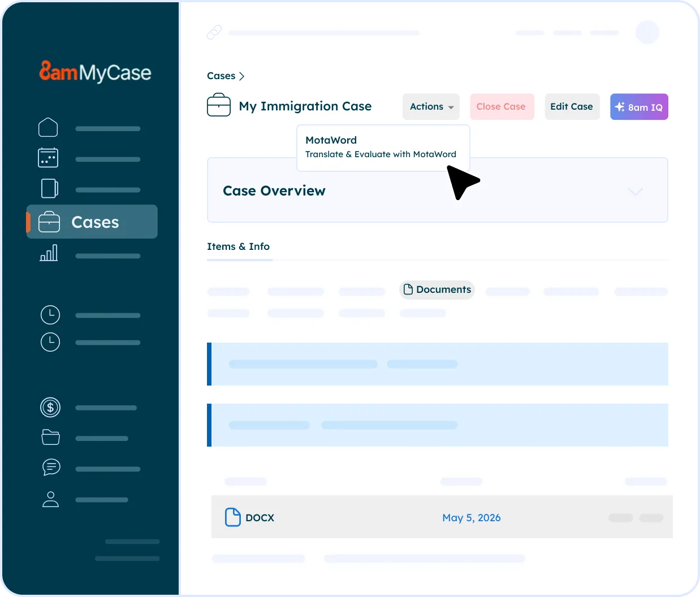700x597 pixels.
Task: Open the 8am IQ button
Action: 639,107
